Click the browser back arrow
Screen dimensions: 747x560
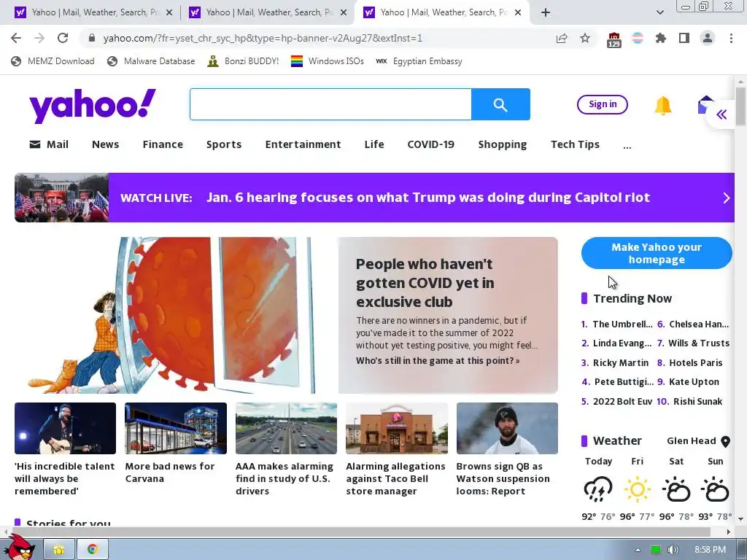pyautogui.click(x=16, y=38)
